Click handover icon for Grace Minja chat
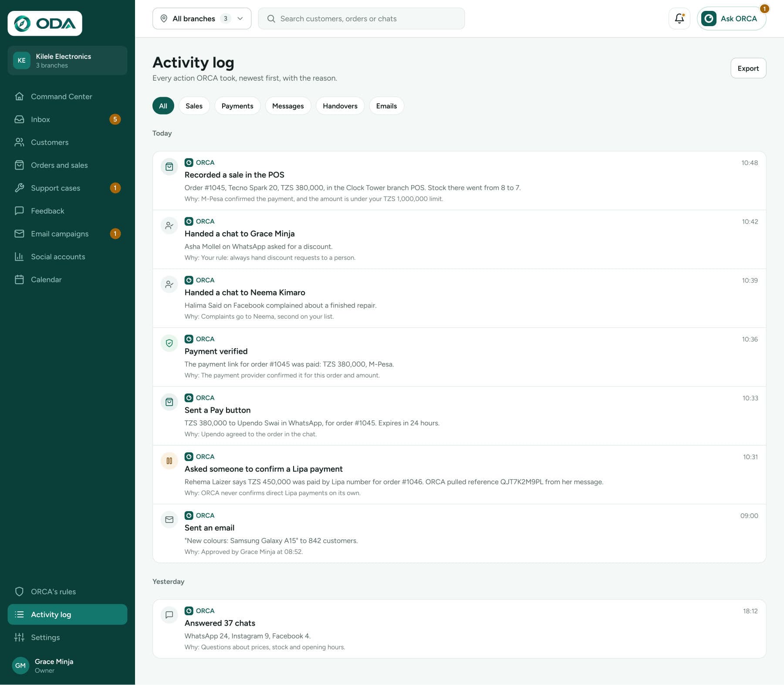This screenshot has height=685, width=784. 169,225
